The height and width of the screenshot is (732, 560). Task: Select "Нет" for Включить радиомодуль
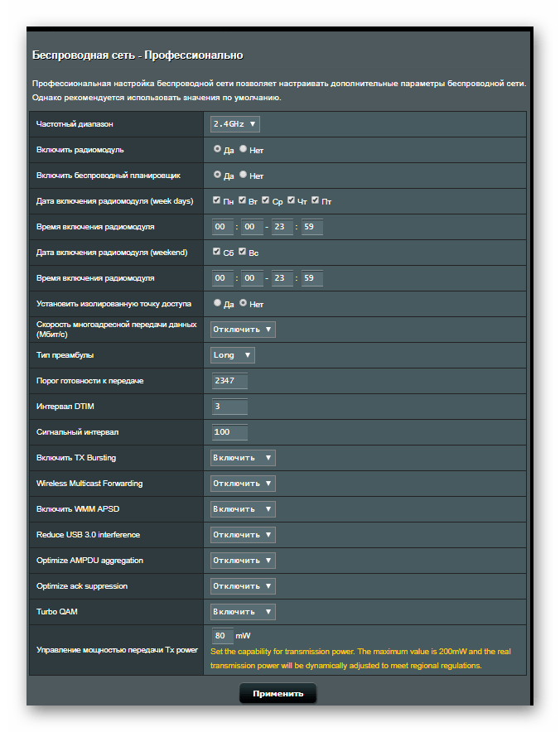243,149
